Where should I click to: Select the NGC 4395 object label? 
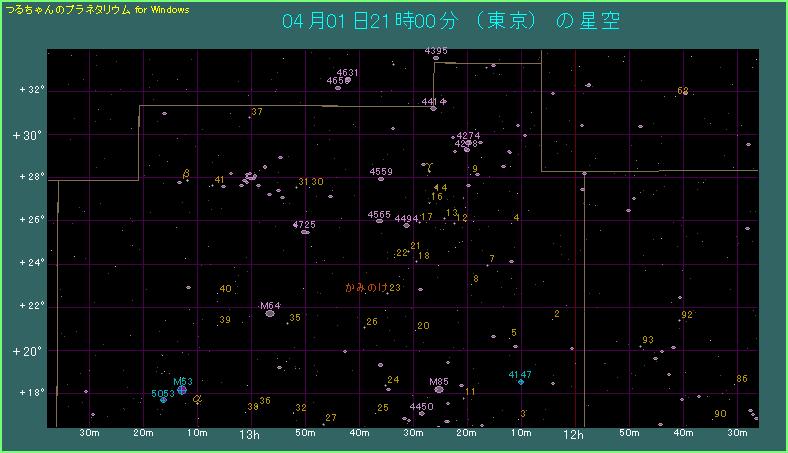436,50
